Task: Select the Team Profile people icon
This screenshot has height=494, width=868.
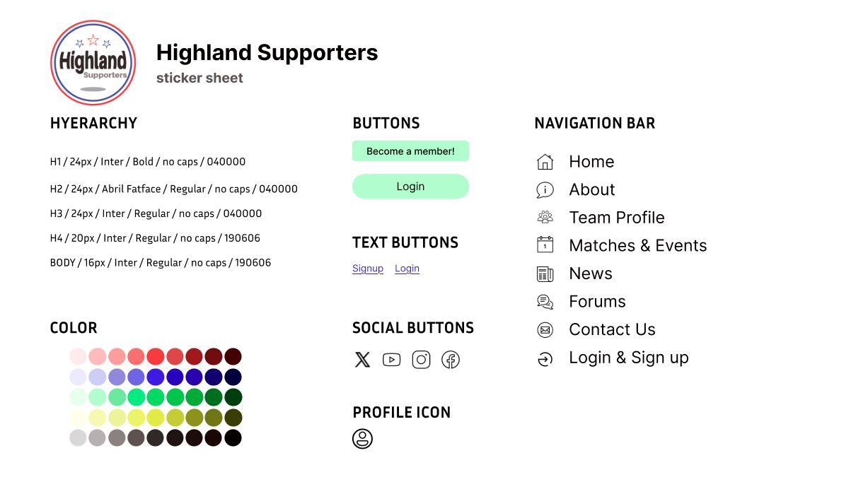Action: pyautogui.click(x=545, y=217)
